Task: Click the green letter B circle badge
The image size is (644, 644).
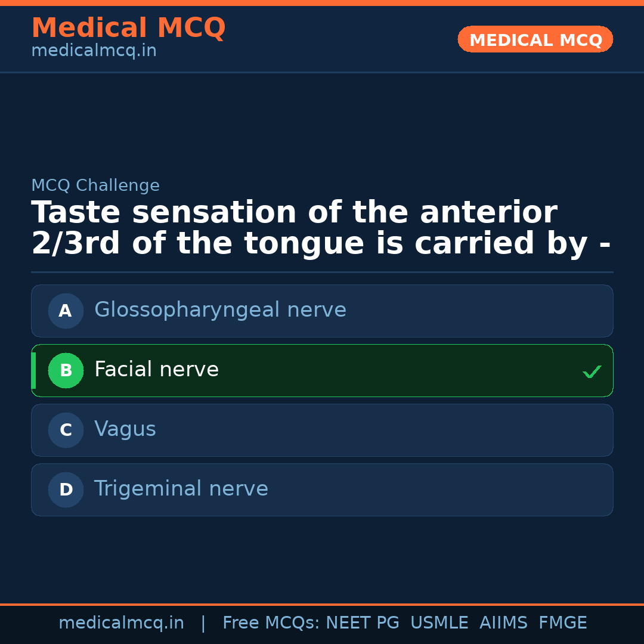Action: point(66,370)
